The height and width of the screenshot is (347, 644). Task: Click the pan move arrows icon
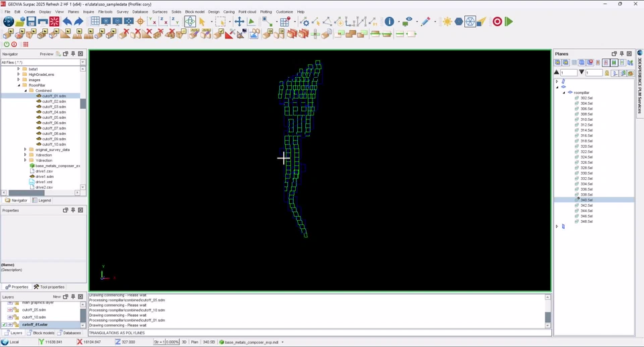239,21
